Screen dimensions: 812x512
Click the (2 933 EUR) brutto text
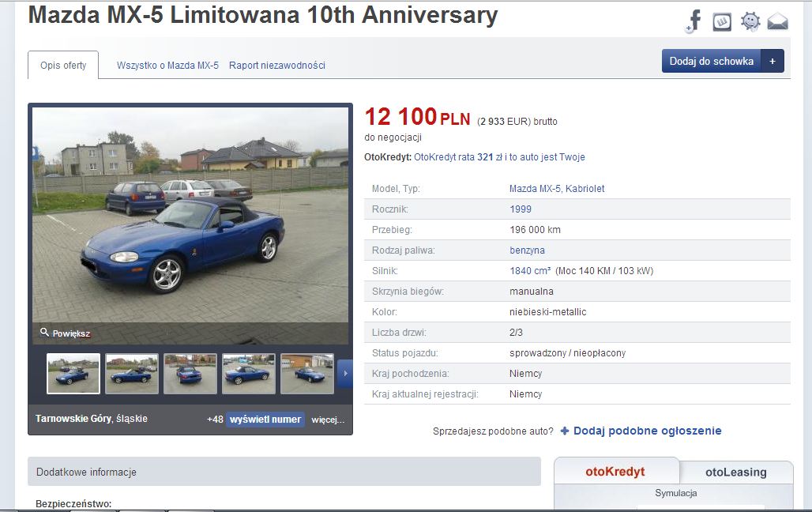point(517,121)
